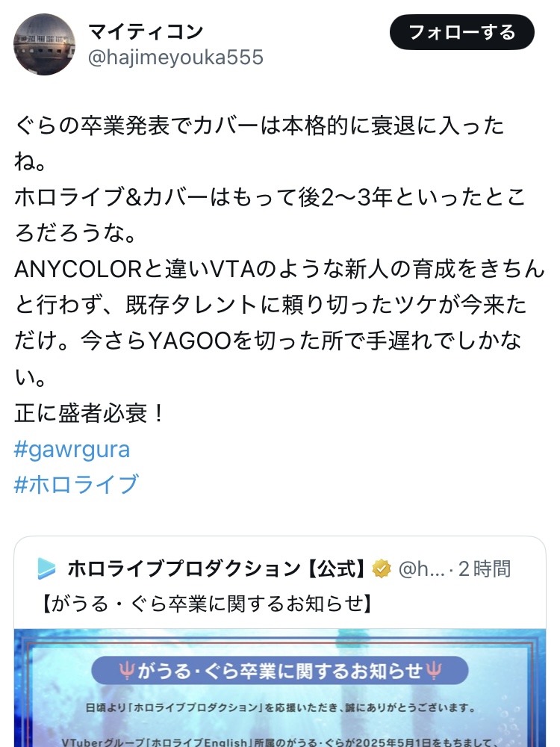Click the first line ぐらの卒業発表で of tweet
Image resolution: width=560 pixels, height=747 pixels.
pyautogui.click(x=259, y=125)
